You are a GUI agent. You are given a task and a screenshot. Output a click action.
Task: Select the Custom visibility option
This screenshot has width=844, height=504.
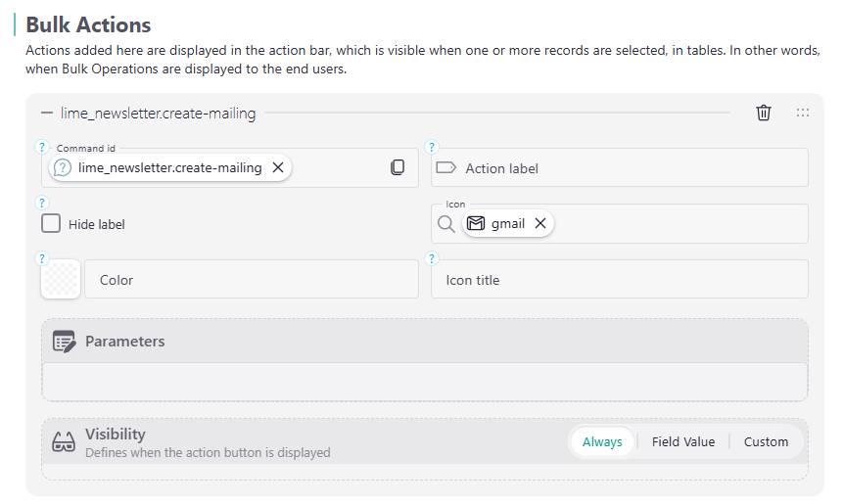tap(766, 441)
